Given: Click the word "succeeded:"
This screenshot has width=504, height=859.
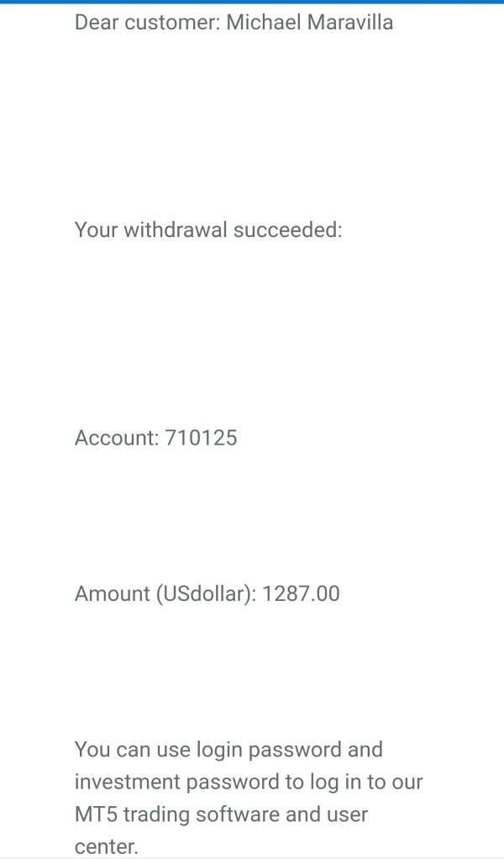Looking at the screenshot, I should [288, 229].
